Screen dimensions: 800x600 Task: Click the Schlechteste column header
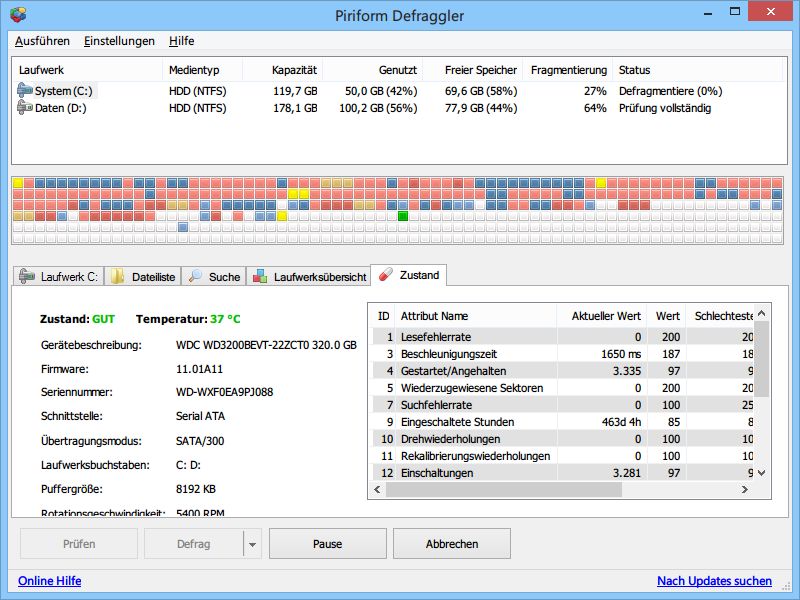coord(720,316)
